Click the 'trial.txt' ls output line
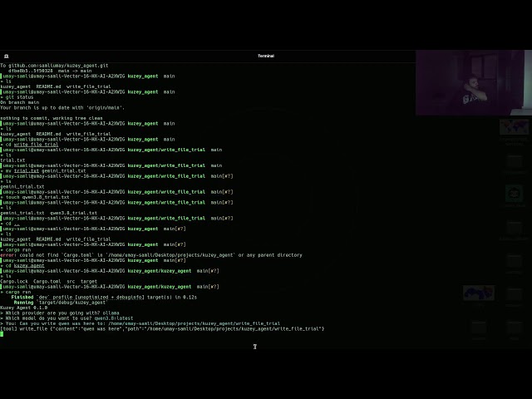This screenshot has width=532, height=399. pos(12,160)
